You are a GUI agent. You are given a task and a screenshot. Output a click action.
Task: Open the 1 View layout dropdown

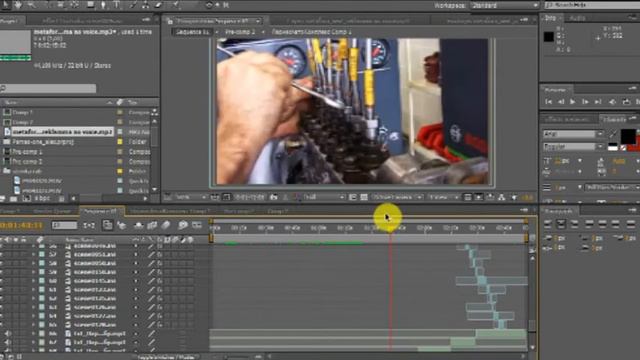coord(444,197)
